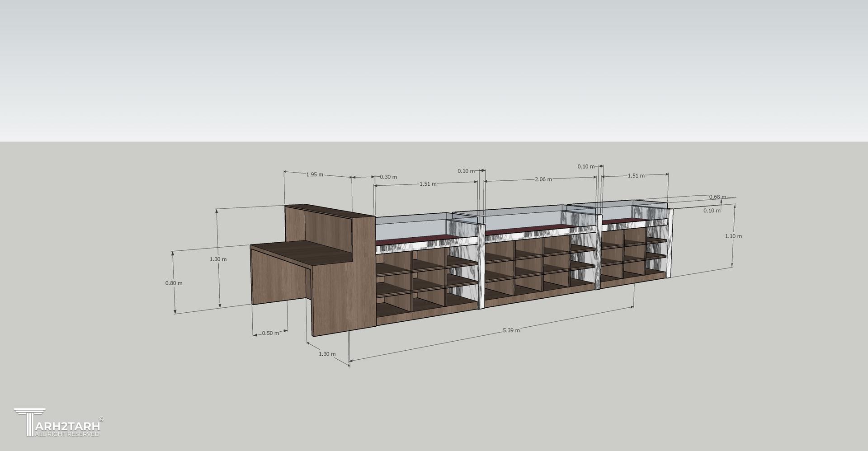This screenshot has height=451, width=868.
Task: Select the low wooden desk top surface
Action: (x=298, y=252)
